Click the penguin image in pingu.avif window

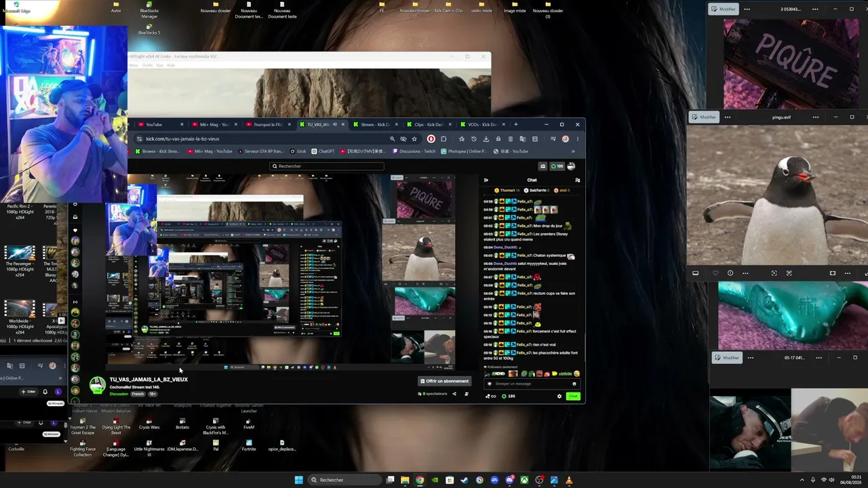(x=777, y=195)
